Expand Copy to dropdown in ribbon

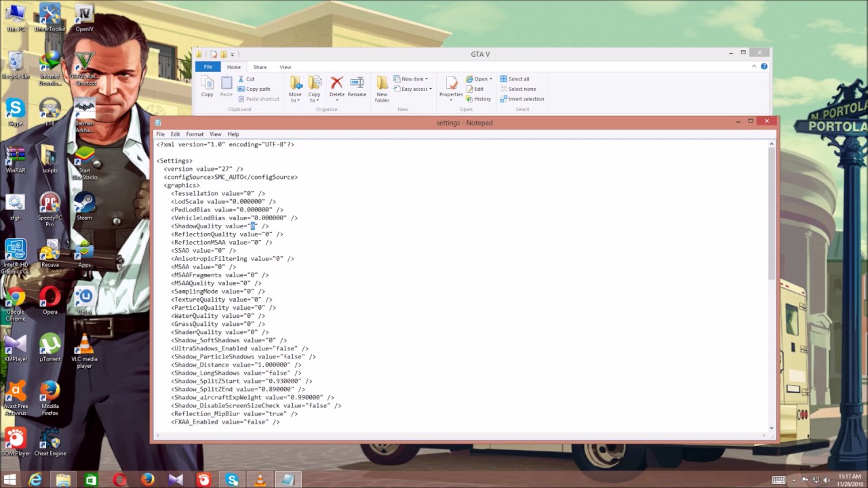(x=315, y=97)
